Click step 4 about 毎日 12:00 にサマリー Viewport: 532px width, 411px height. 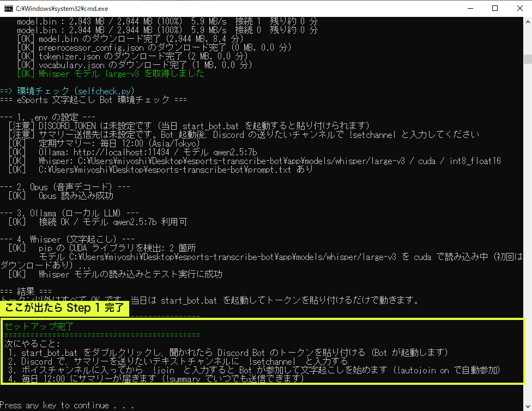(156, 379)
